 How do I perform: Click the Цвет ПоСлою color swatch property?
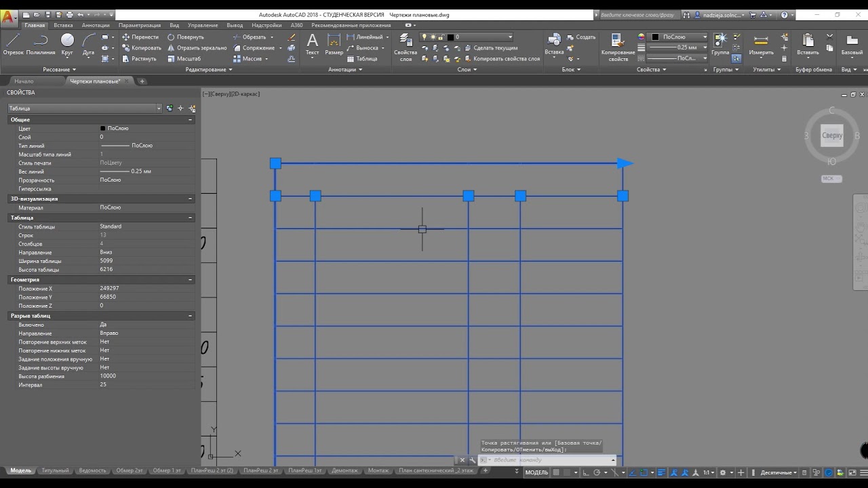[103, 128]
